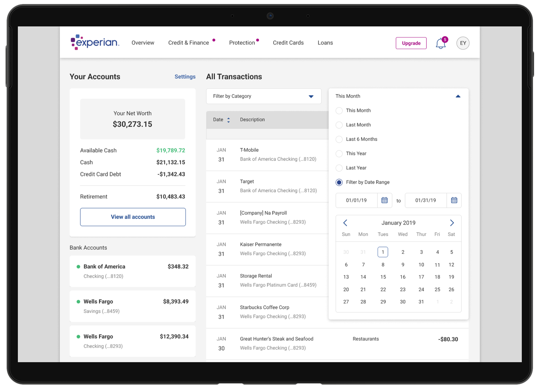The image size is (540, 392).
Task: Open Wells Fargo Checking (...8293) account card
Action: point(132,341)
